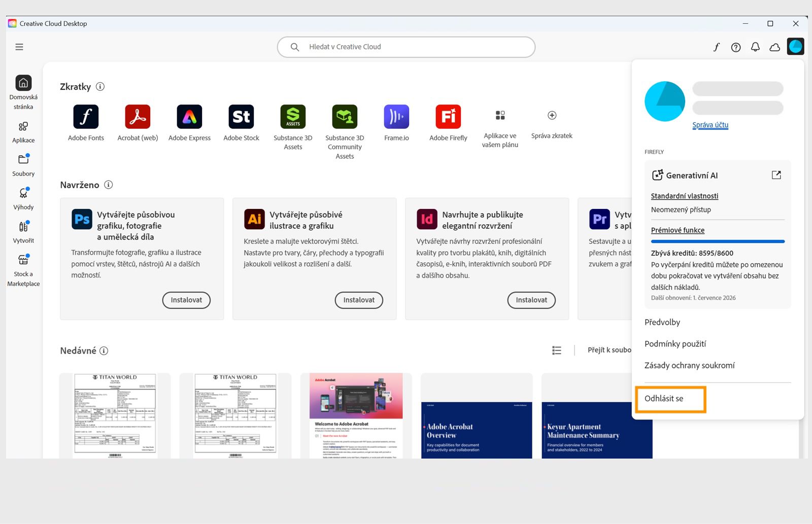Show info for Navrženo heading
The image size is (812, 524).
point(109,185)
